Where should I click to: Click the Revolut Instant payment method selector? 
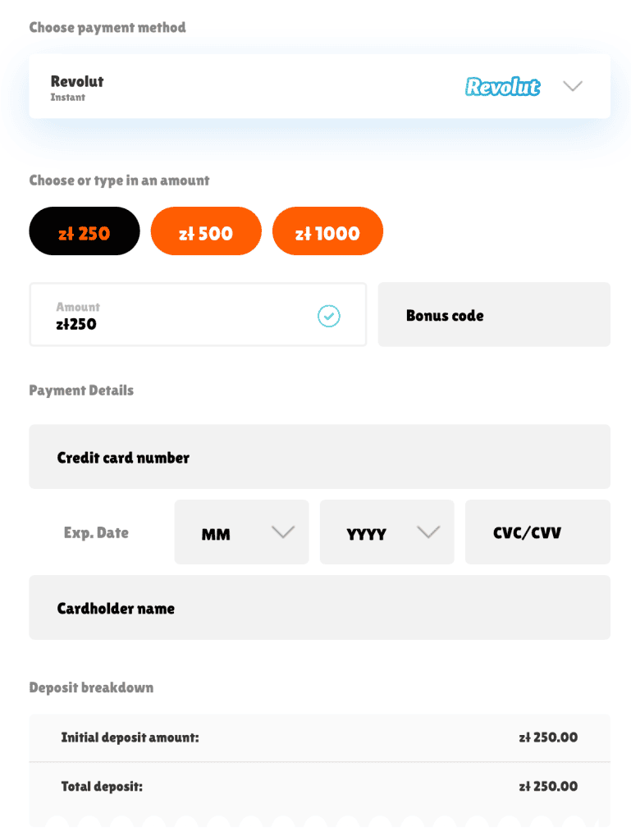pos(320,86)
